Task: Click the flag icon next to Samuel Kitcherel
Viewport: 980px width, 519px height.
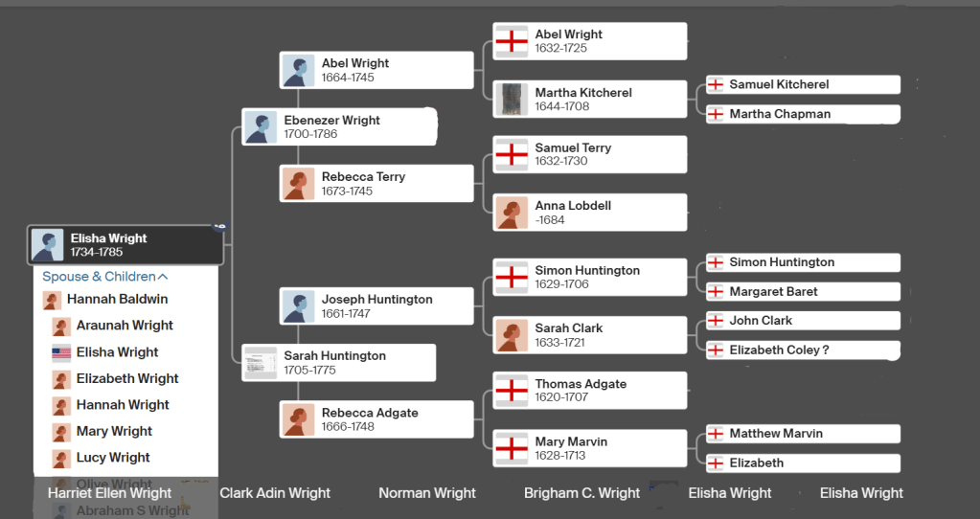Action: [x=716, y=85]
